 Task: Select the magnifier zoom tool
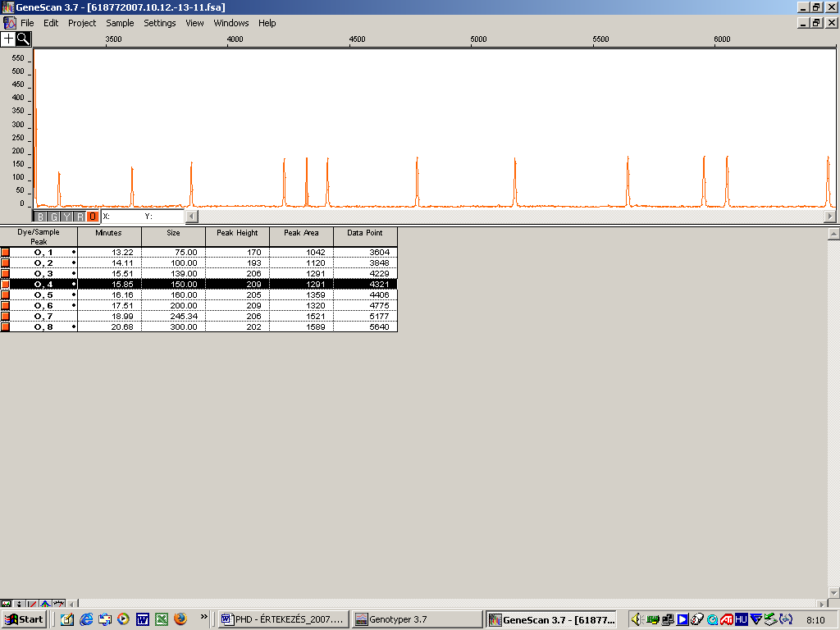24,39
